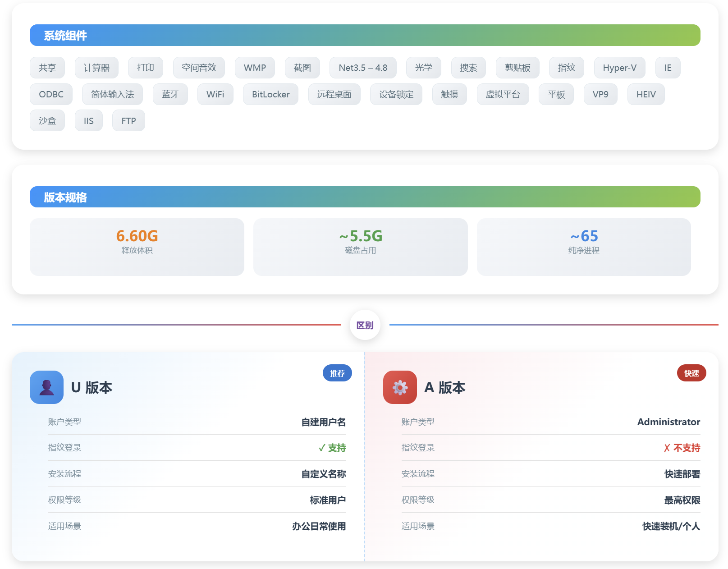This screenshot has height=569, width=728.
Task: Click the 区别 divider badge
Action: click(365, 325)
